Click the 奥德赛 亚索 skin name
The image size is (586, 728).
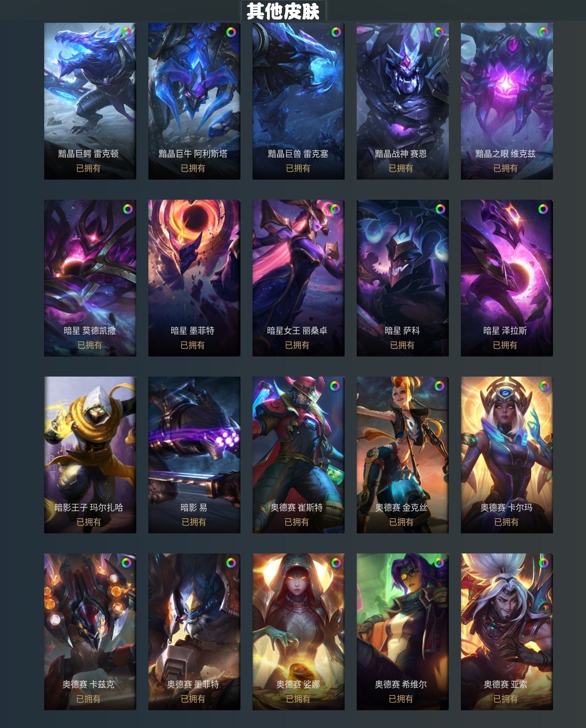pyautogui.click(x=506, y=684)
